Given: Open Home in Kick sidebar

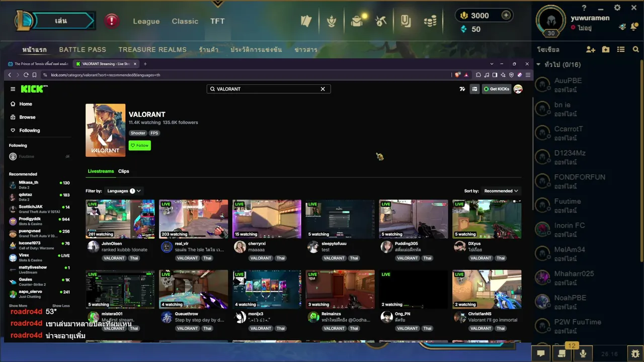Looking at the screenshot, I should click(x=26, y=104).
